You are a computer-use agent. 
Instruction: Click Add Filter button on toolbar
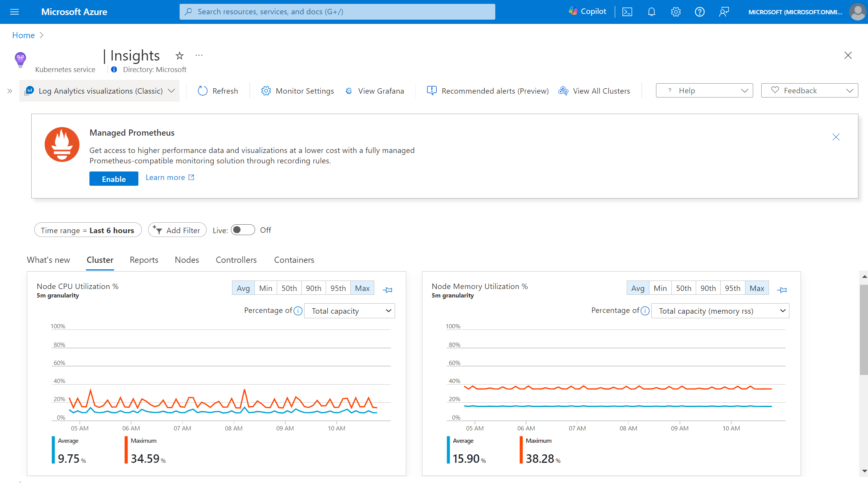click(x=177, y=230)
